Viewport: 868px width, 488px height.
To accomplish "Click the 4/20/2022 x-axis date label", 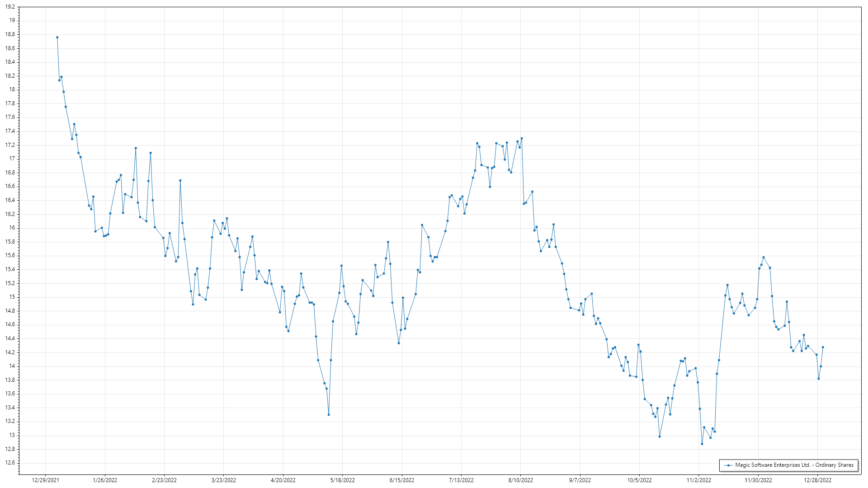I will (x=283, y=480).
